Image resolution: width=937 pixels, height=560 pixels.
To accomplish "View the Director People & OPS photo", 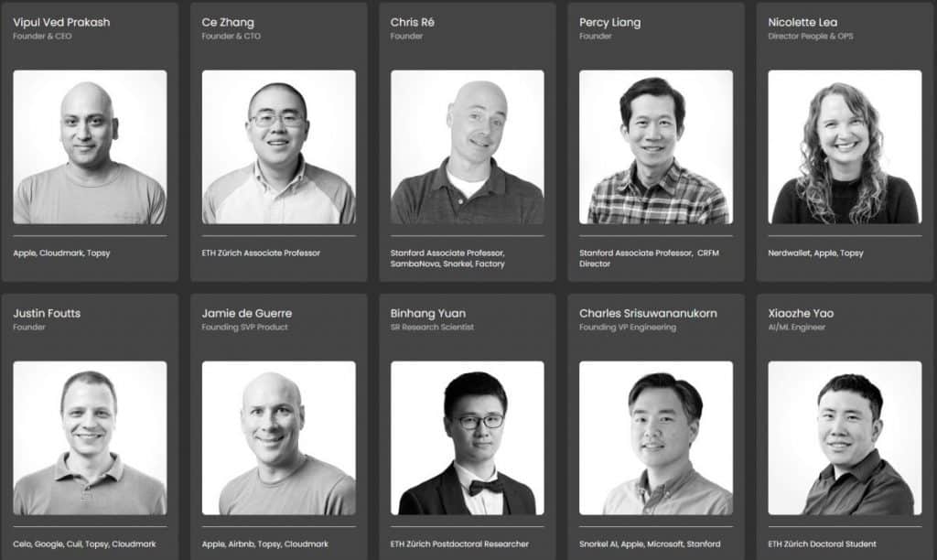I will pos(845,147).
